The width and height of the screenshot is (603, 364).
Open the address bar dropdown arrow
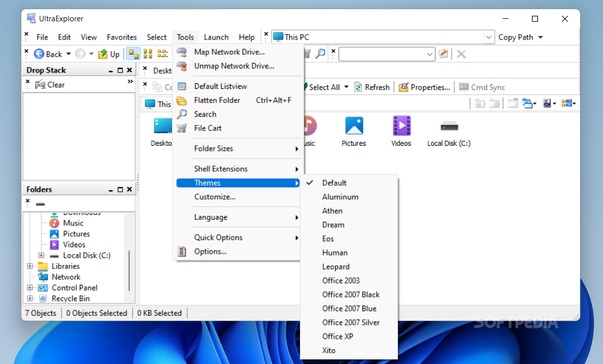click(x=488, y=38)
